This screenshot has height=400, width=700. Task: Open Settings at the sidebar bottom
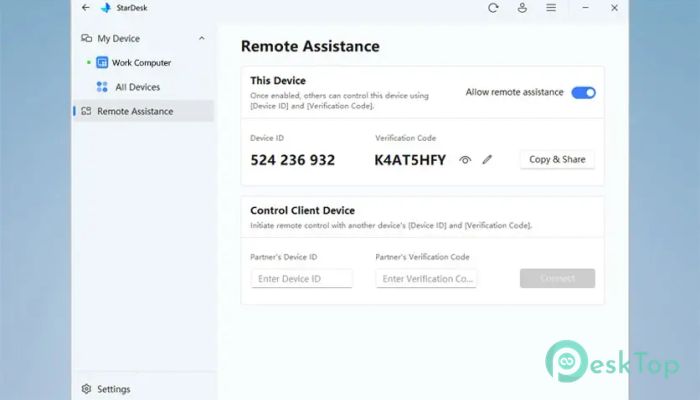coord(113,389)
